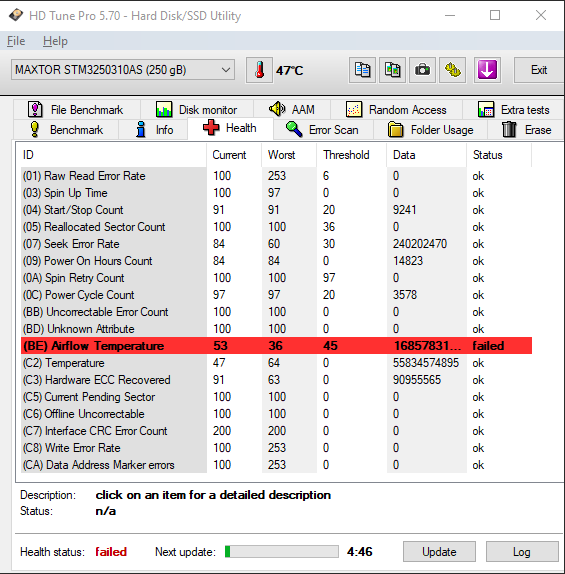This screenshot has width=565, height=574.
Task: Open options via the wrench icon
Action: (453, 70)
